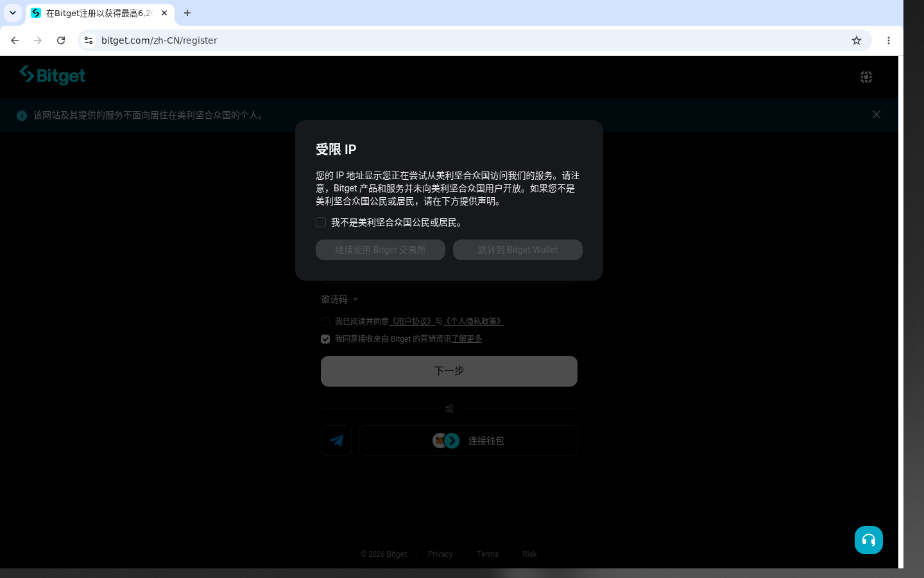Open a new browser tab
The image size is (924, 578).
pos(187,13)
